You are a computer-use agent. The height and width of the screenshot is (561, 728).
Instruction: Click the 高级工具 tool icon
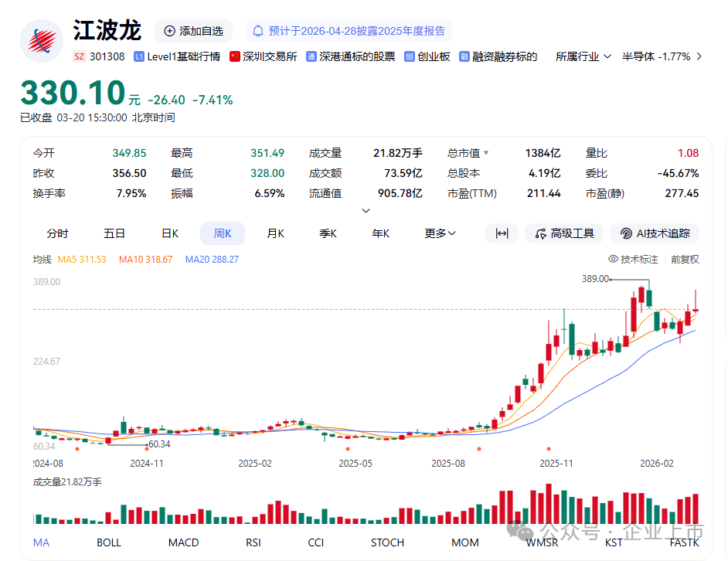pyautogui.click(x=540, y=233)
